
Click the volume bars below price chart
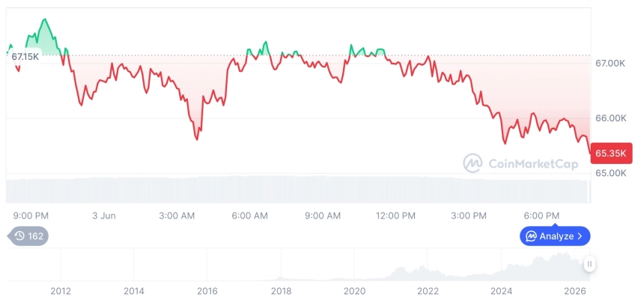pyautogui.click(x=298, y=190)
